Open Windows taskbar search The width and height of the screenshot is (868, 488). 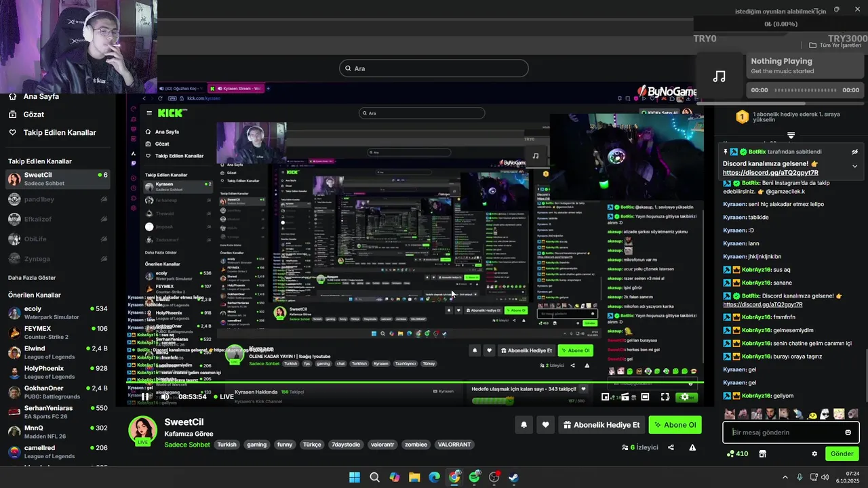click(x=374, y=477)
